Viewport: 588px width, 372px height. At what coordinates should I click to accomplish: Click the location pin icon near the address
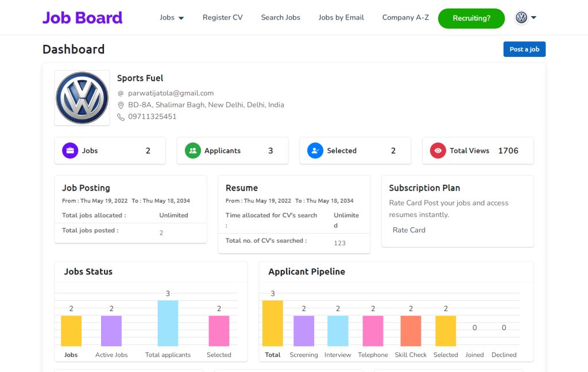tap(121, 105)
